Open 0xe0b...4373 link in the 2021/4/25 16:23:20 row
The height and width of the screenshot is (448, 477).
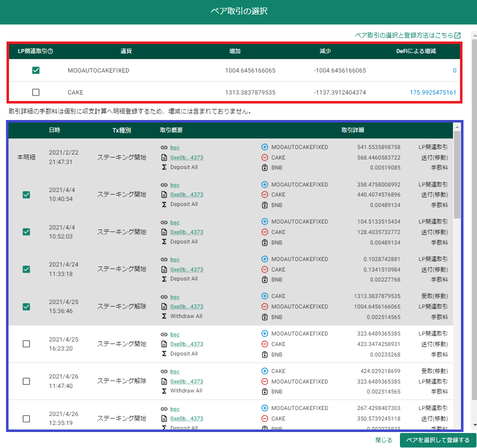coord(187,344)
